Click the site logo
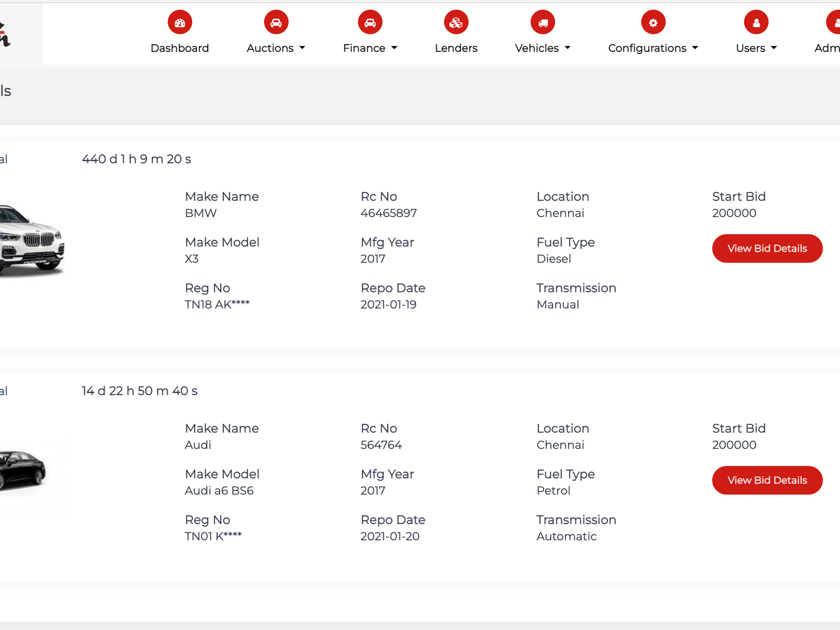Image resolution: width=840 pixels, height=630 pixels. 5,34
